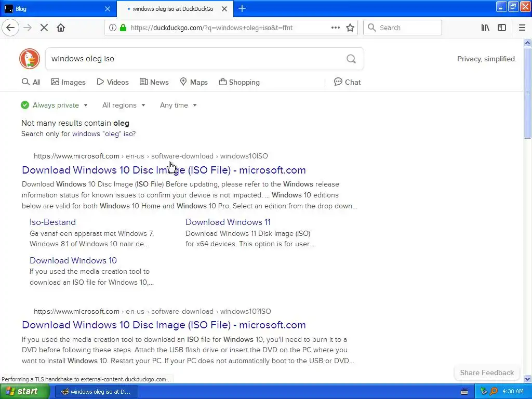The width and height of the screenshot is (532, 399).
Task: Switch to Images results
Action: click(68, 82)
